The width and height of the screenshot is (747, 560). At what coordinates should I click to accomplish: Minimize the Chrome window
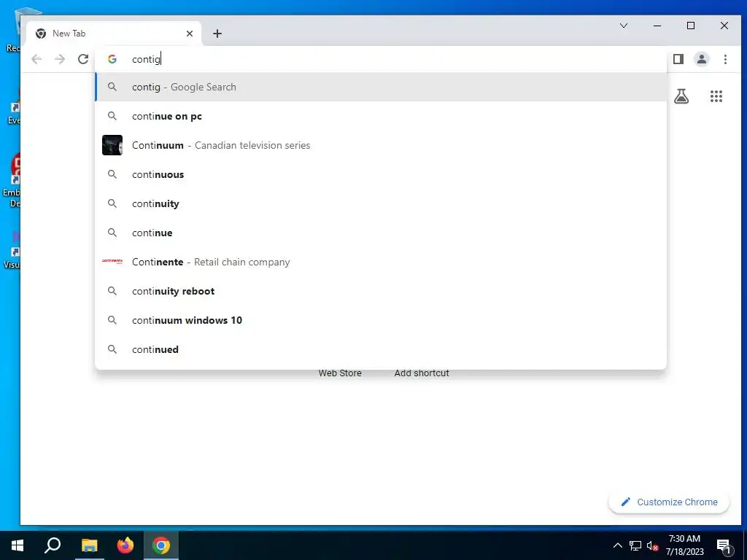tap(657, 26)
